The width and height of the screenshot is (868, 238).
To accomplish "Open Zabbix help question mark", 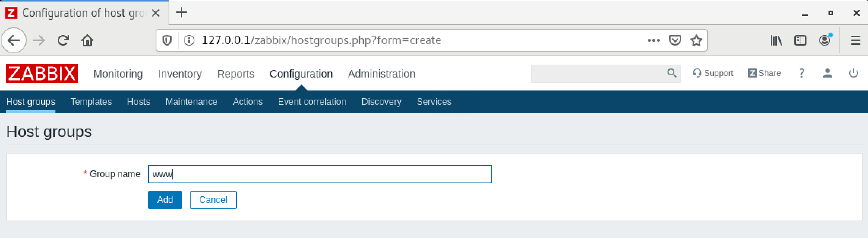I will pos(802,73).
